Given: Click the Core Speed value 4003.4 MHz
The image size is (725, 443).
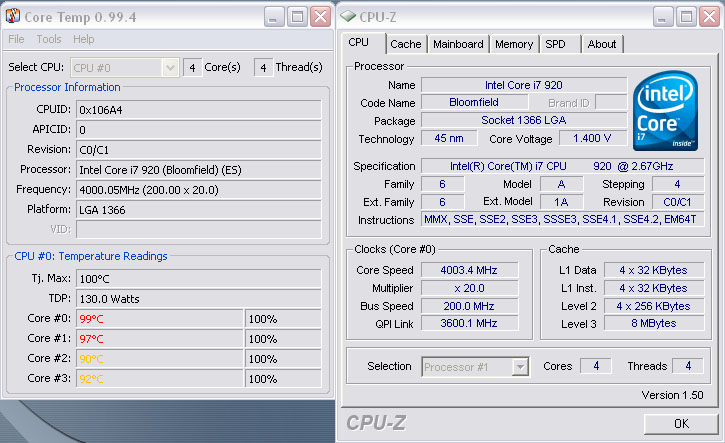Looking at the screenshot, I should click(469, 270).
